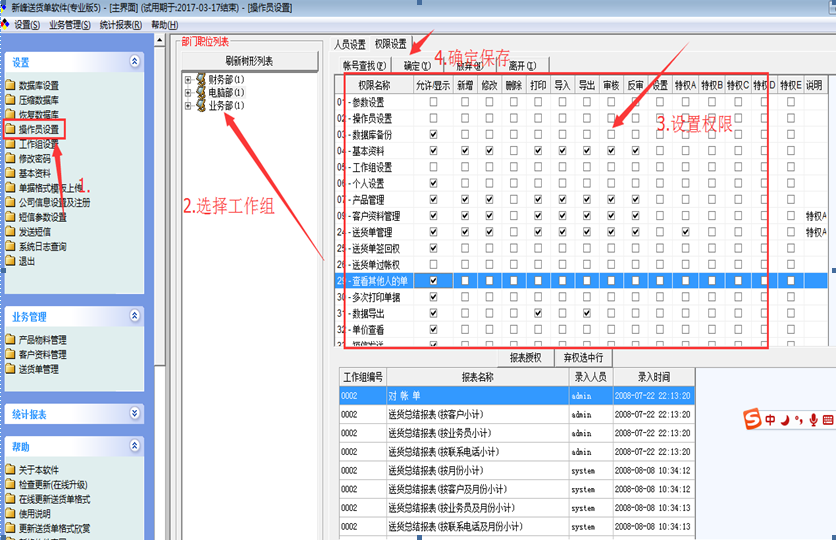836x540 pixels.
Task: Switch to the 人员设置 tab
Action: point(350,44)
